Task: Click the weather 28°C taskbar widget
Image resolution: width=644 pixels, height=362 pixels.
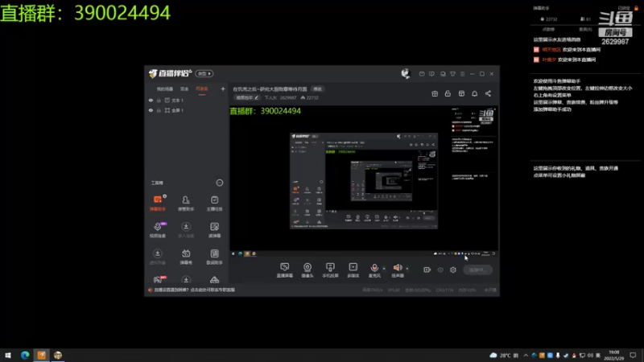Action: click(x=505, y=355)
